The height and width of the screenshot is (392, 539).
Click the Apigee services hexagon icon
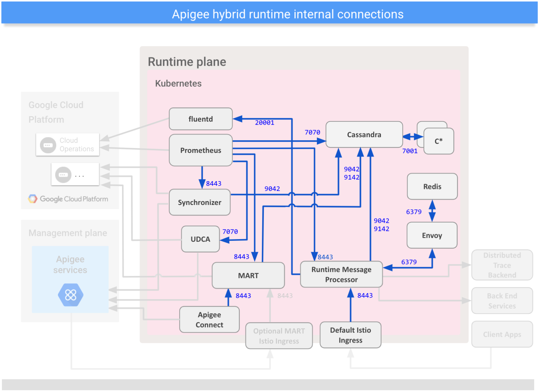(x=70, y=294)
